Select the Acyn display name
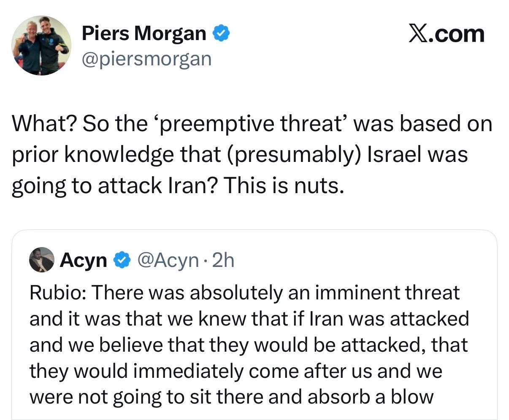 (84, 260)
